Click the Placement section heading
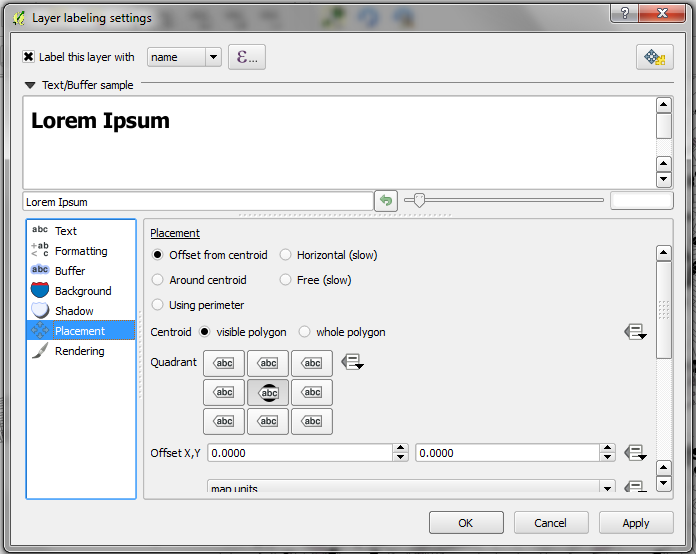 pos(175,233)
